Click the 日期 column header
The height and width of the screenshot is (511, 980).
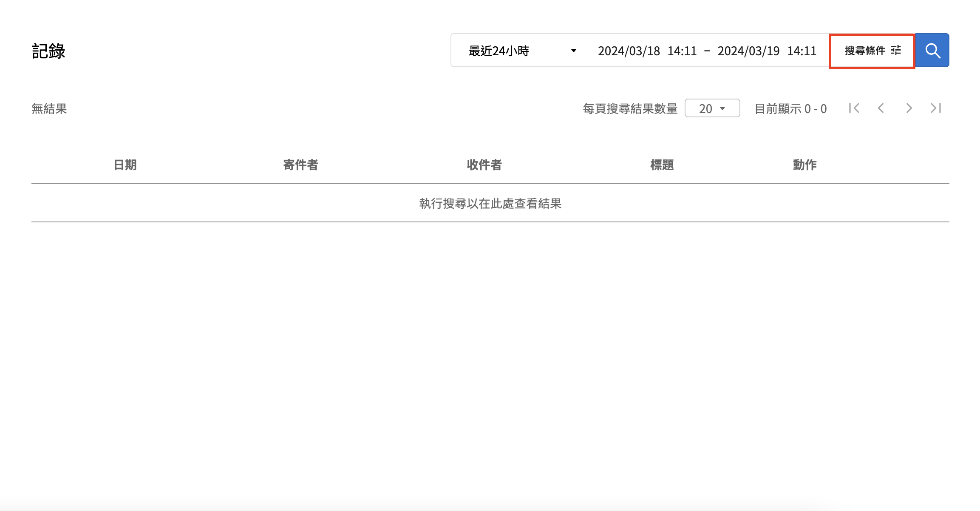coord(125,165)
